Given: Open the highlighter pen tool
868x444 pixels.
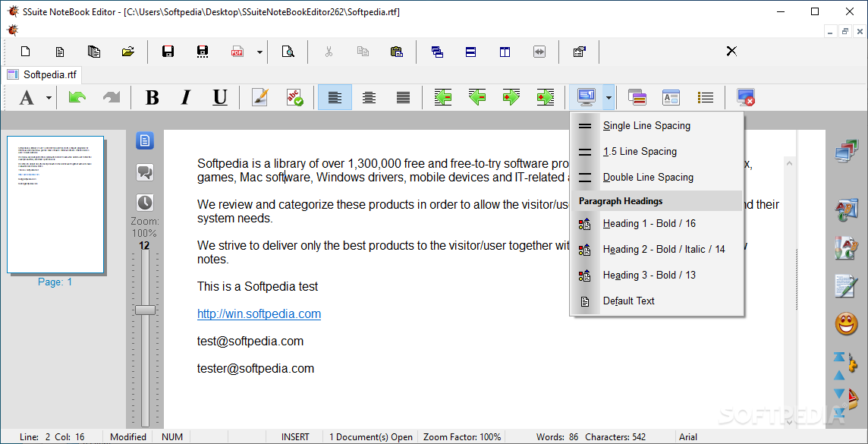Looking at the screenshot, I should [259, 97].
